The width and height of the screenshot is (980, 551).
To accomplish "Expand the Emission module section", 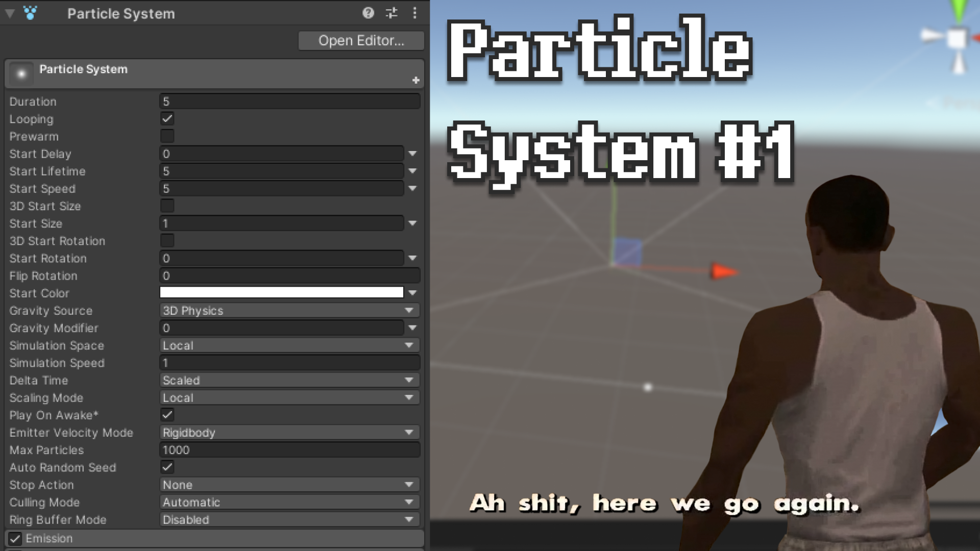I will coord(214,538).
